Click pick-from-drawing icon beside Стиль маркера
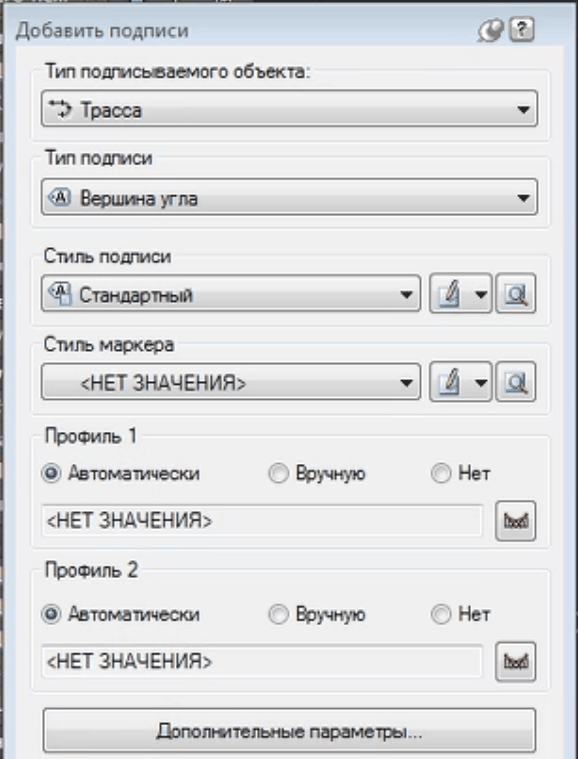This screenshot has width=578, height=759. [516, 382]
